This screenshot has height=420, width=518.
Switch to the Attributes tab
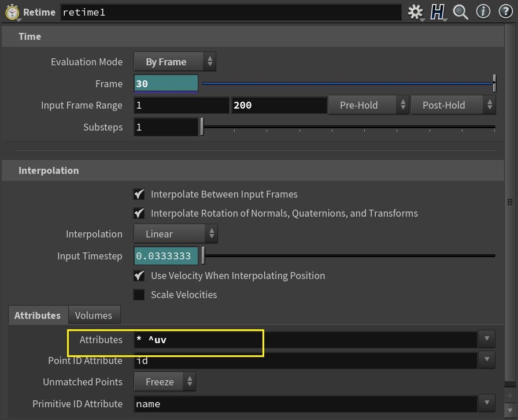pyautogui.click(x=38, y=315)
